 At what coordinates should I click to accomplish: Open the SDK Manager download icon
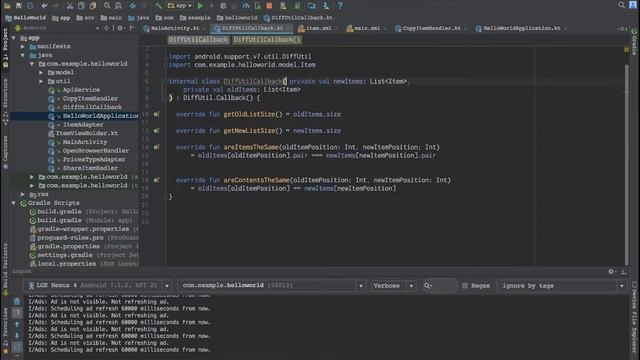(x=326, y=6)
